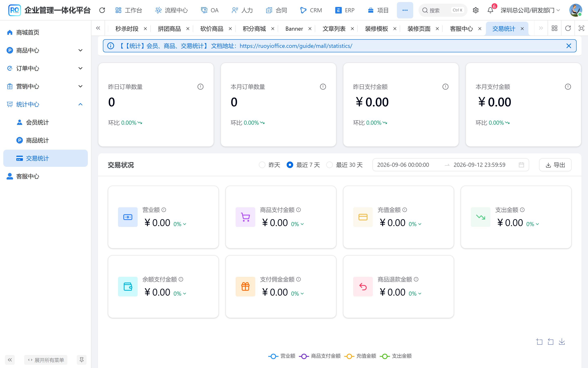Switch to the 客服中心 tab
The width and height of the screenshot is (588, 368).
click(x=461, y=29)
